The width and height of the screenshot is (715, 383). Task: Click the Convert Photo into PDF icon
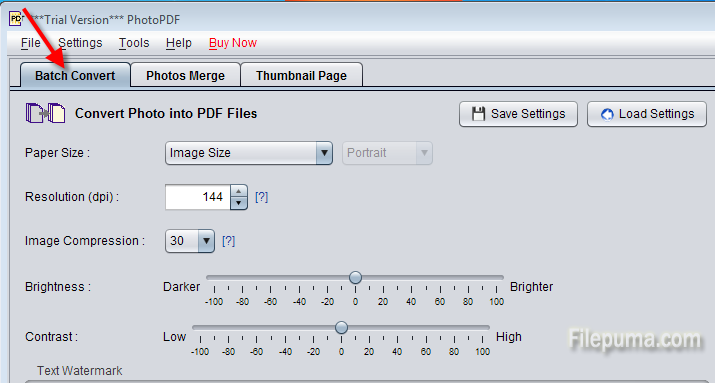45,113
